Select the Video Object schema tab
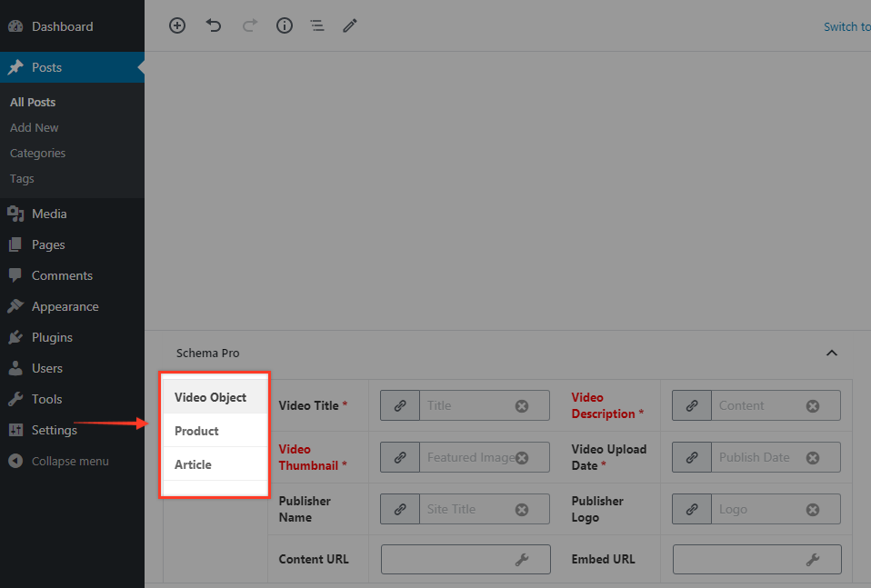871x588 pixels. (211, 397)
